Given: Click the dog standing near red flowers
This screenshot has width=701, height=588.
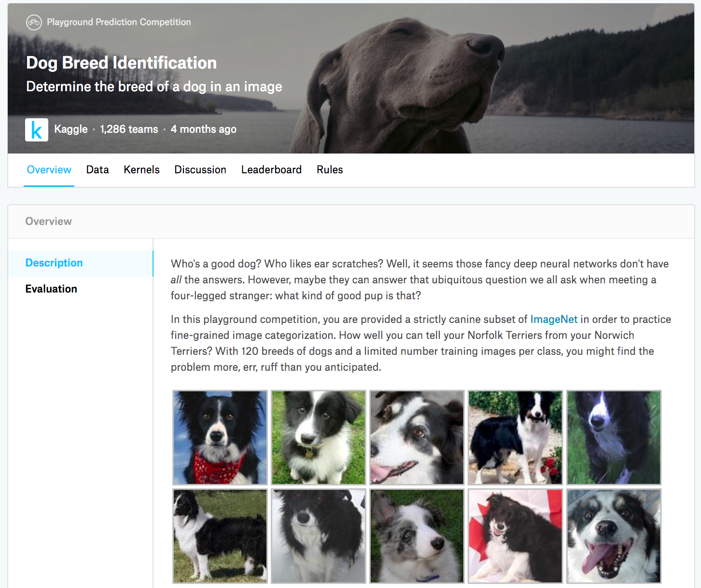Looking at the screenshot, I should pos(515,437).
